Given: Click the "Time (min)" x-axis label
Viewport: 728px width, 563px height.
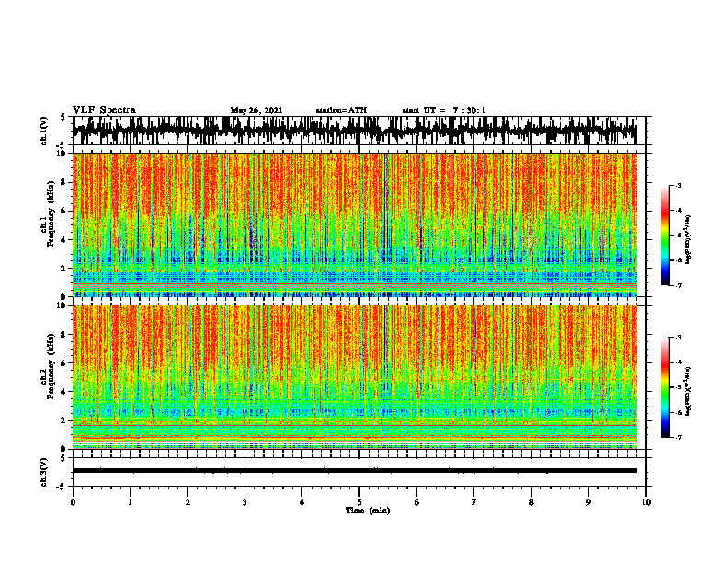Looking at the screenshot, I should coord(368,511).
